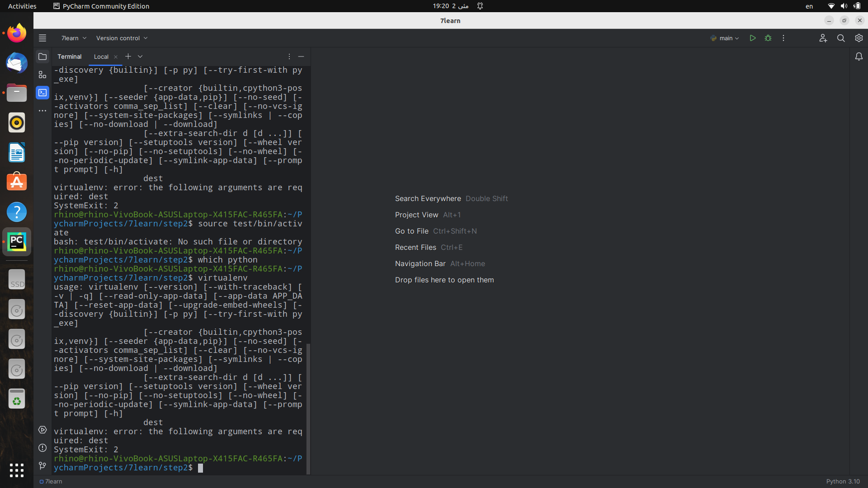Open the Services tool window icon
This screenshot has height=488, width=868.
point(42,430)
